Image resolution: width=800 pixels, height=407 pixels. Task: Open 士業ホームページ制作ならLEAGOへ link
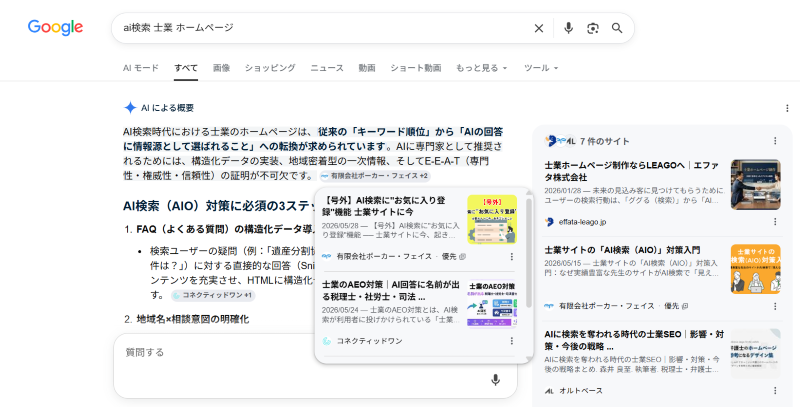tap(632, 171)
